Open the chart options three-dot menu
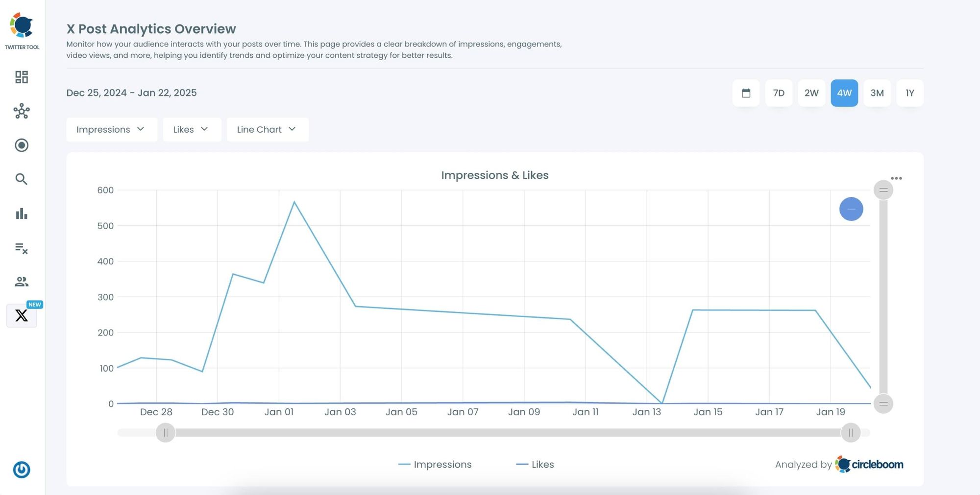980x495 pixels. (x=897, y=178)
